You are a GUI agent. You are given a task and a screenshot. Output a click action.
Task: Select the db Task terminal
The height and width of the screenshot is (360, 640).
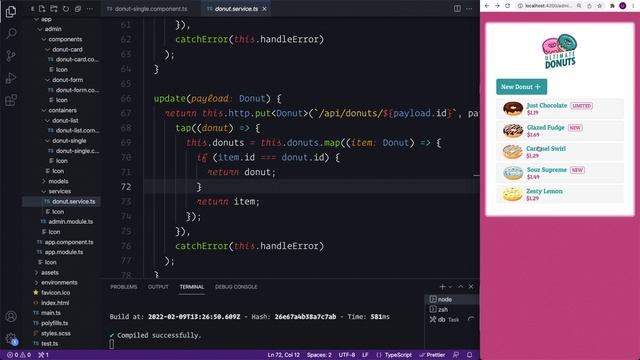tap(452, 320)
